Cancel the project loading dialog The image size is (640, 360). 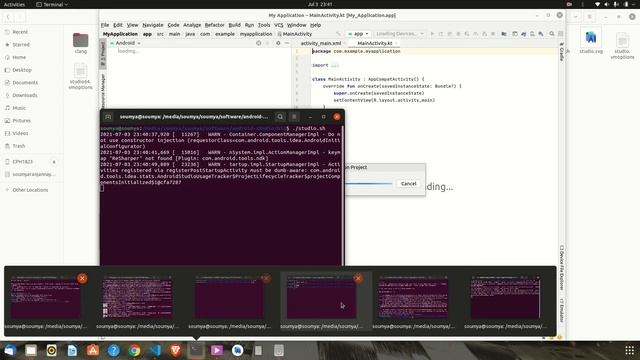[x=408, y=184]
